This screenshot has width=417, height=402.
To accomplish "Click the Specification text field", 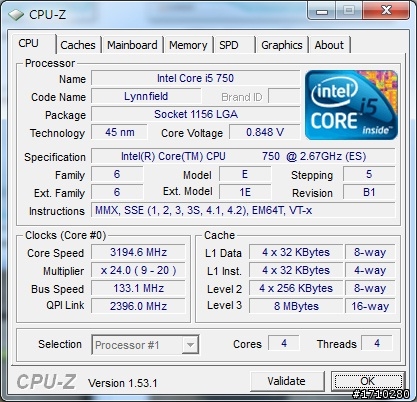I will click(243, 156).
